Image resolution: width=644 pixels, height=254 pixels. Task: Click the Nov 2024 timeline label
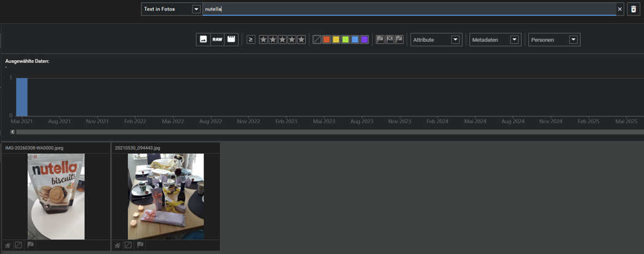551,121
